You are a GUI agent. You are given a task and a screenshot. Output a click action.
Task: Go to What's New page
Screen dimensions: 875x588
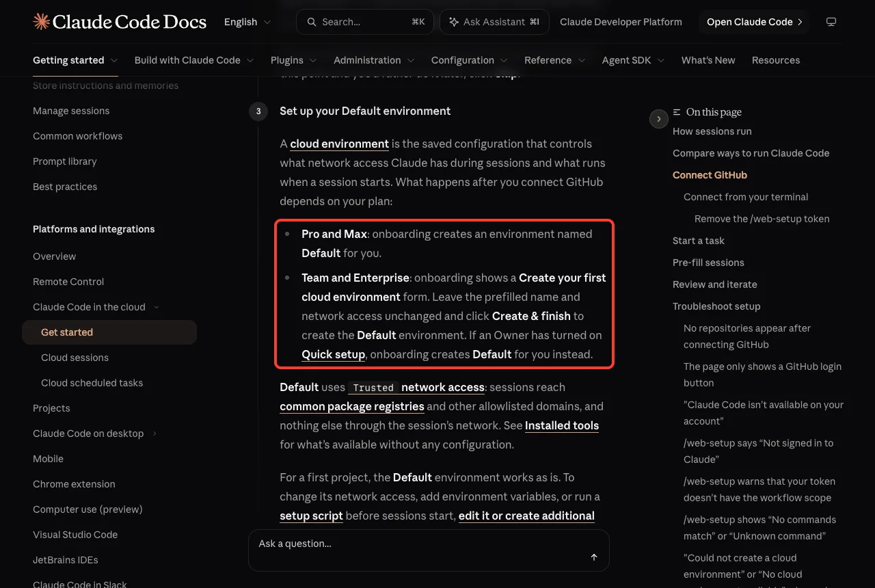(x=708, y=60)
